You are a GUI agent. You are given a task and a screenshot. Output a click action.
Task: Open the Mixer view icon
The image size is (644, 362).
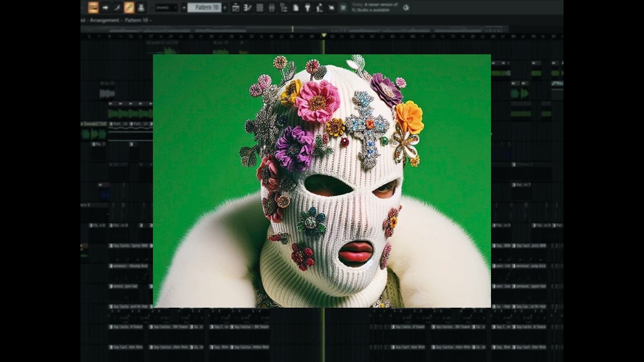tap(272, 8)
